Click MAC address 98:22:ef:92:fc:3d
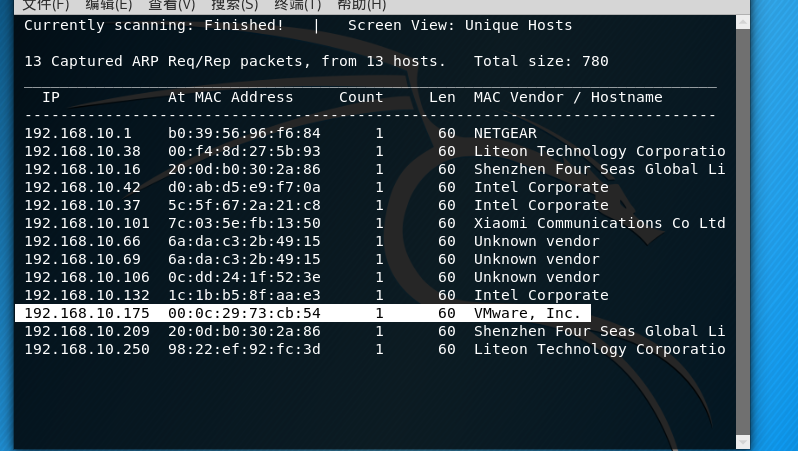The width and height of the screenshot is (798, 451). point(244,349)
